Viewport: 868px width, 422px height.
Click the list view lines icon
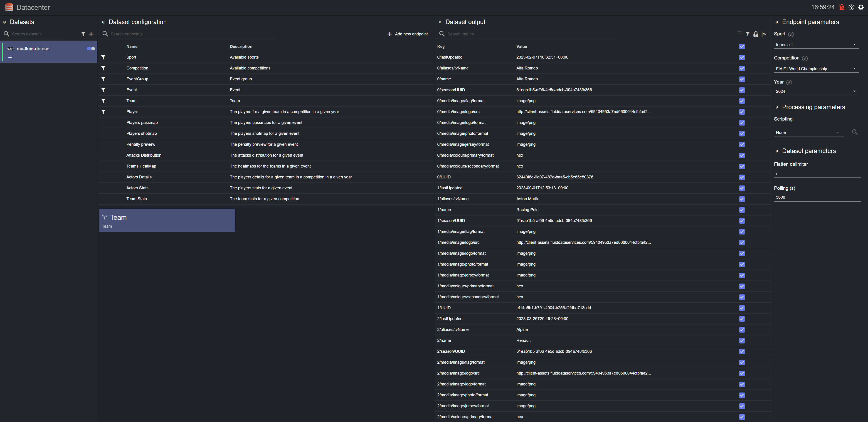point(739,34)
